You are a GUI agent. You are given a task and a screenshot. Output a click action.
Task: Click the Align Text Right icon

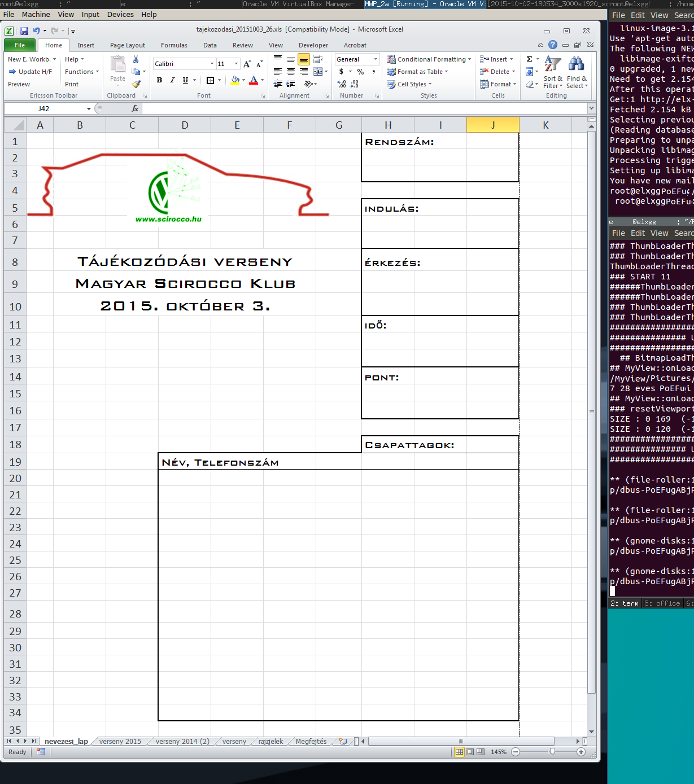pos(304,72)
